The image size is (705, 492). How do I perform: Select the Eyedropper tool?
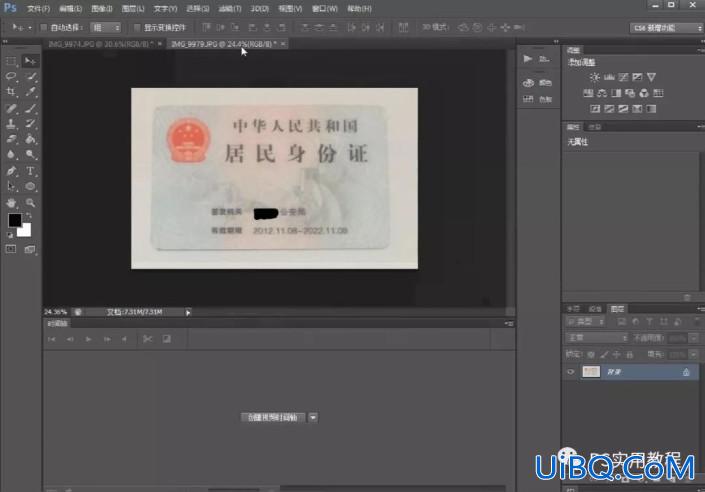30,92
